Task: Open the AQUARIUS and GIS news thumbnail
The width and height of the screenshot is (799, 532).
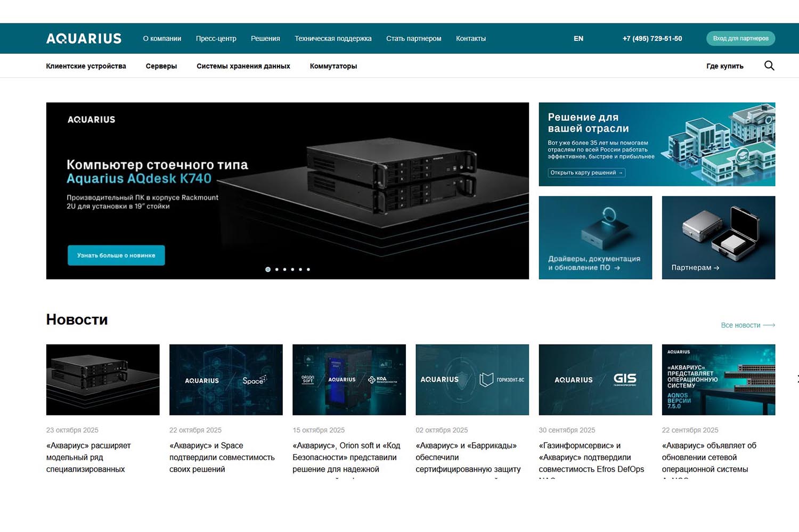Action: (595, 379)
